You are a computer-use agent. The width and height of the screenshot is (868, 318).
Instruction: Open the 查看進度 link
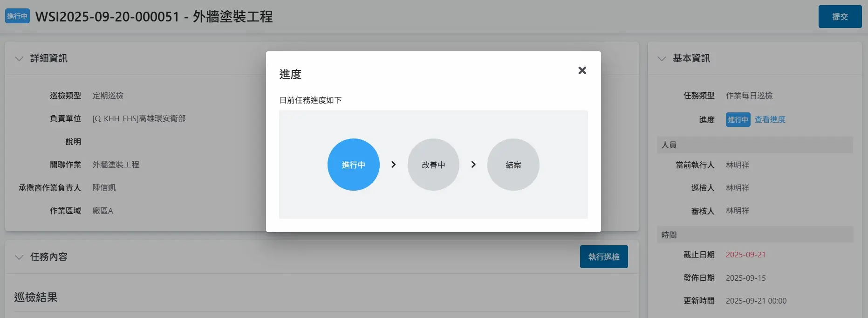pyautogui.click(x=770, y=120)
